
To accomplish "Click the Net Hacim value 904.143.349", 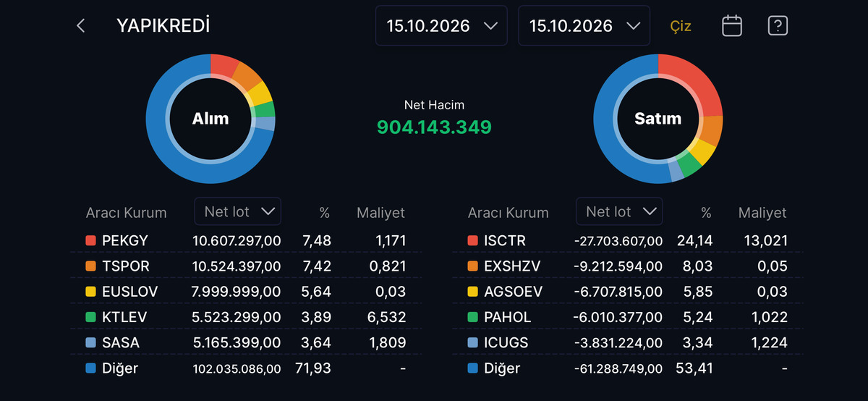I will pos(434,127).
